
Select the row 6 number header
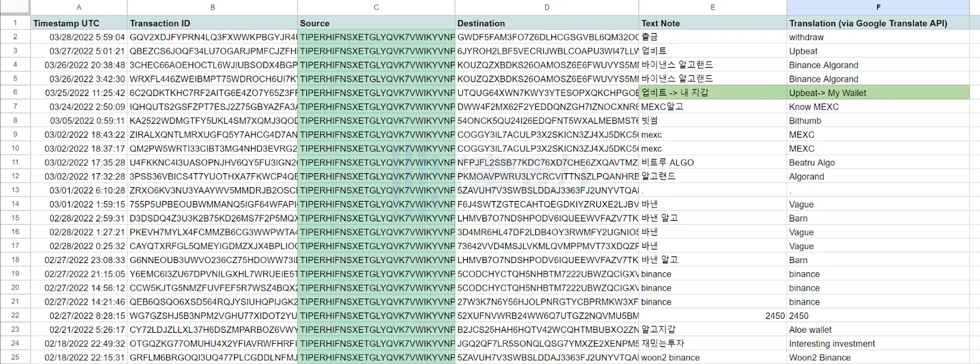point(15,92)
